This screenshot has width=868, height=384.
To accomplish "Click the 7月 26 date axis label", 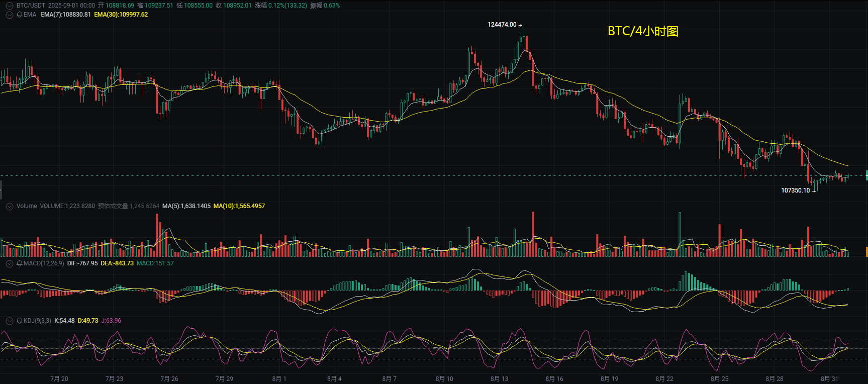I will 169,379.
